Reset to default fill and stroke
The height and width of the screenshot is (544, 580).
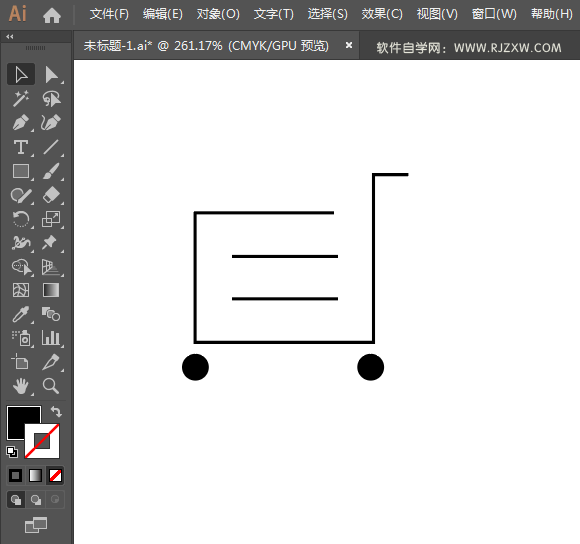click(12, 452)
